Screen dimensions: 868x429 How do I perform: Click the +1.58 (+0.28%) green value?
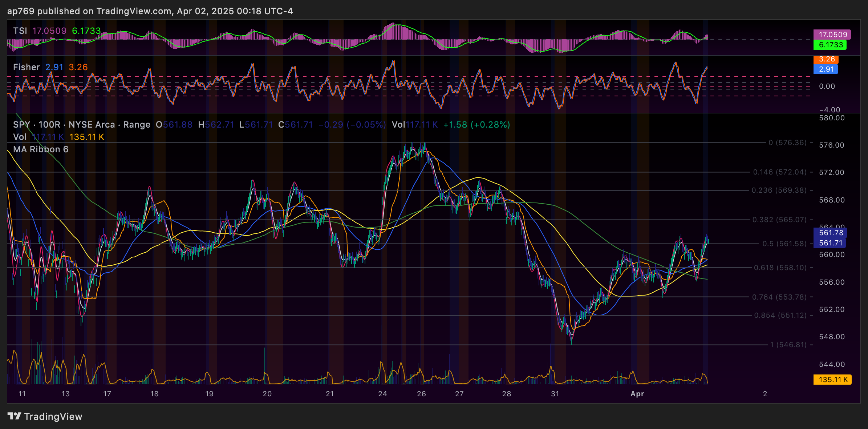(476, 125)
